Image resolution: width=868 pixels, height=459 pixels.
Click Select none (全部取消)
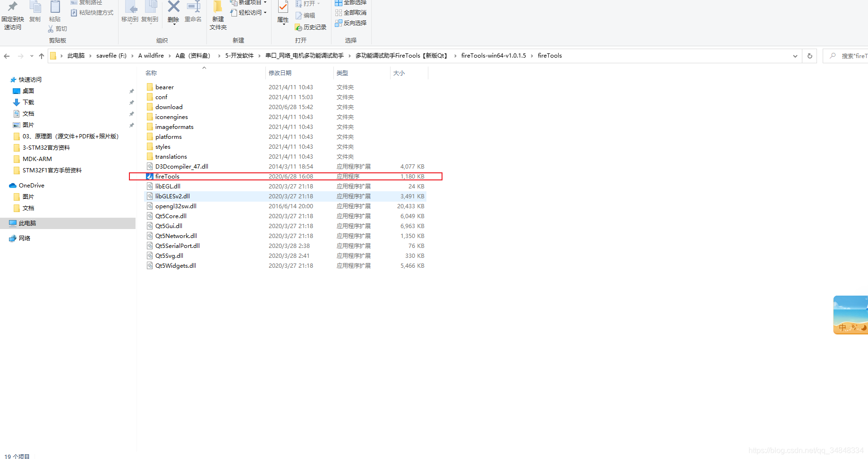(x=350, y=13)
